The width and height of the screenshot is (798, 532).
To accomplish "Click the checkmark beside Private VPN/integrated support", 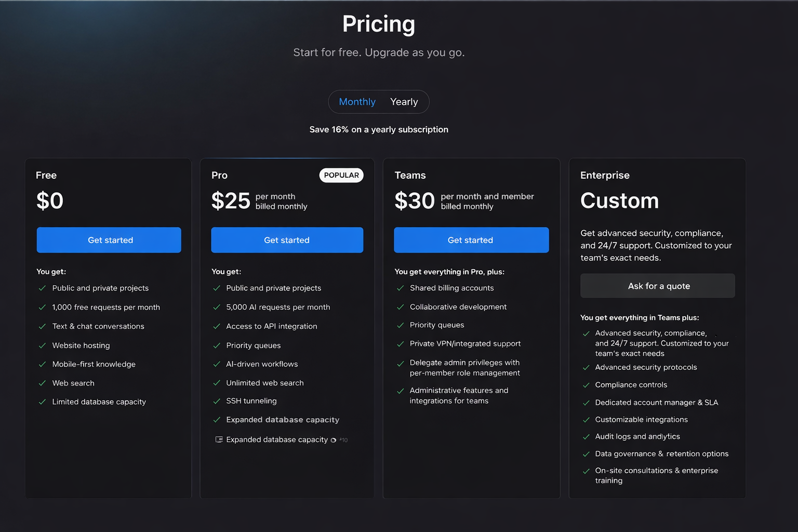I will point(401,344).
